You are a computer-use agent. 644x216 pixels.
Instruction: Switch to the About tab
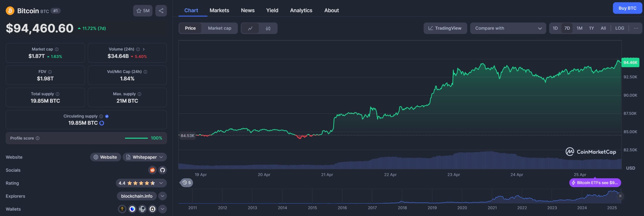point(332,10)
